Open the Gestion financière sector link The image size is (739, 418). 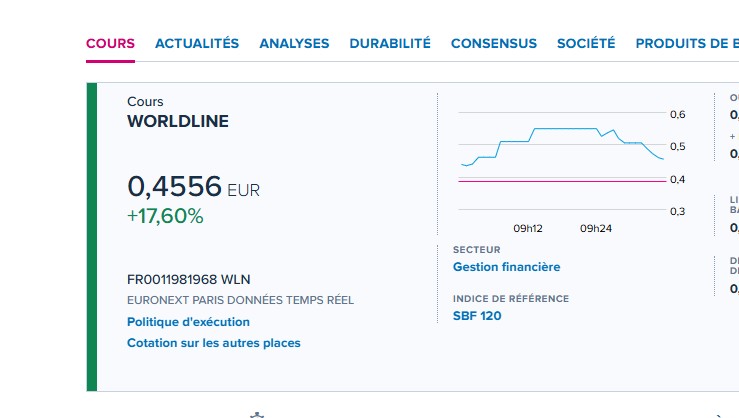point(506,267)
